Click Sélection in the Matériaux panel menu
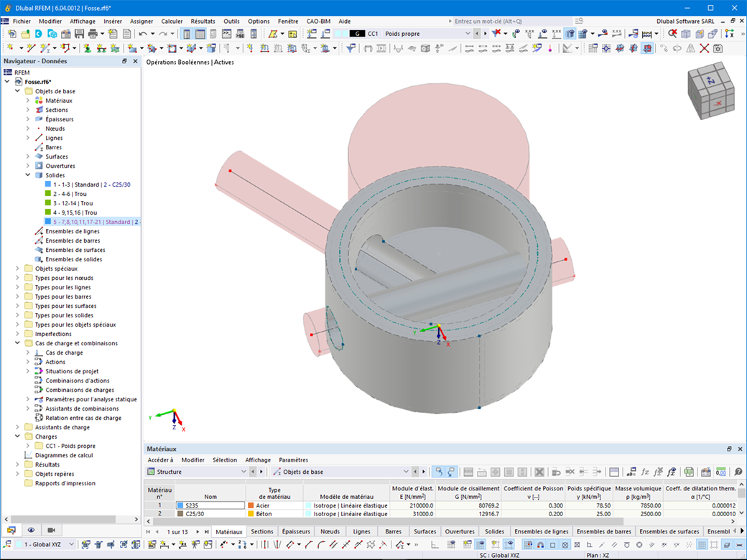The width and height of the screenshot is (747, 560). (x=224, y=460)
